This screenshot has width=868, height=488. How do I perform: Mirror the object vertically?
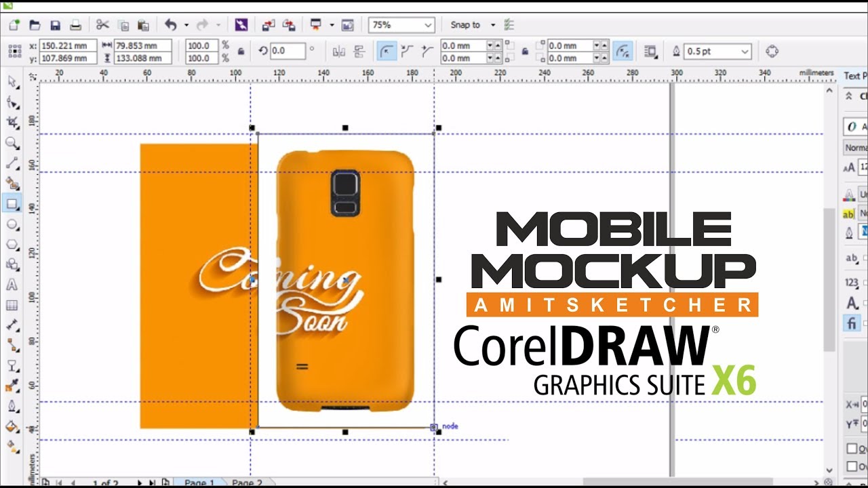point(359,52)
